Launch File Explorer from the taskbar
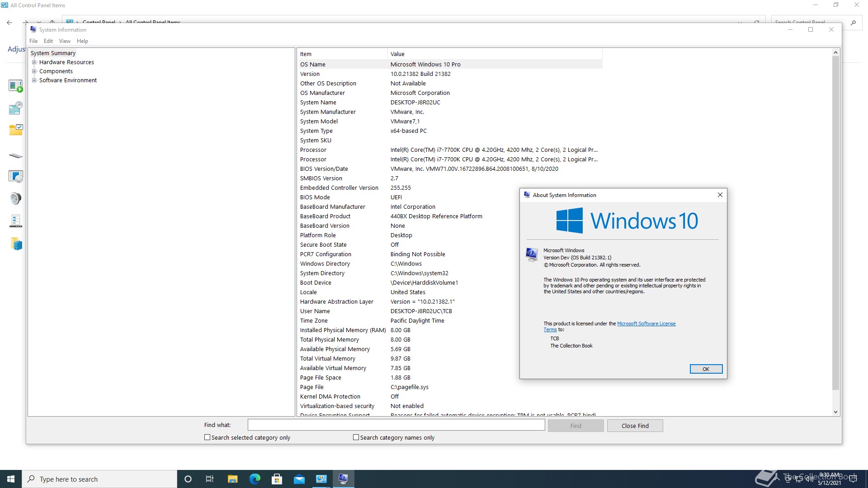The image size is (868, 488). pyautogui.click(x=232, y=479)
